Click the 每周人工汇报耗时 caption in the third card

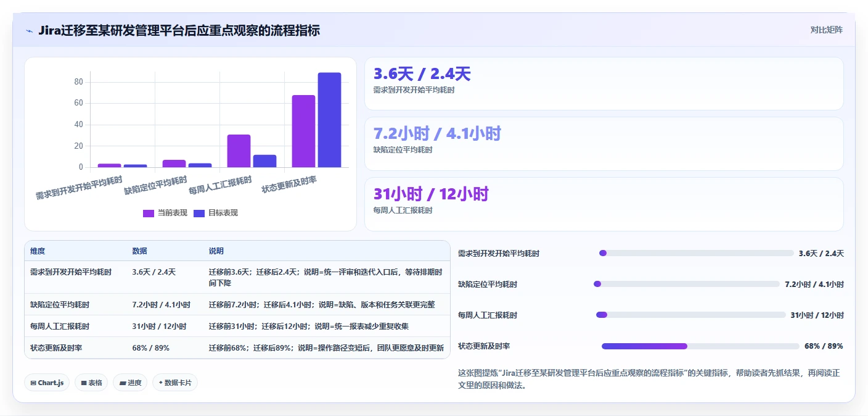click(x=403, y=210)
